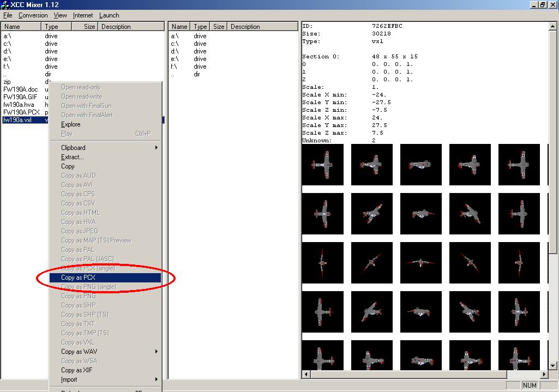
Task: Select e:\ drive in middle pane
Action: click(x=175, y=59)
